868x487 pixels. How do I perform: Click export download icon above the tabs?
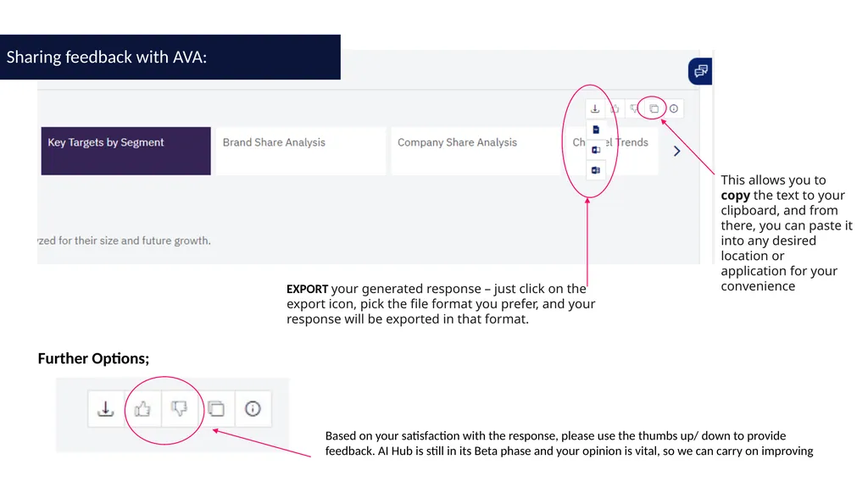coord(595,108)
